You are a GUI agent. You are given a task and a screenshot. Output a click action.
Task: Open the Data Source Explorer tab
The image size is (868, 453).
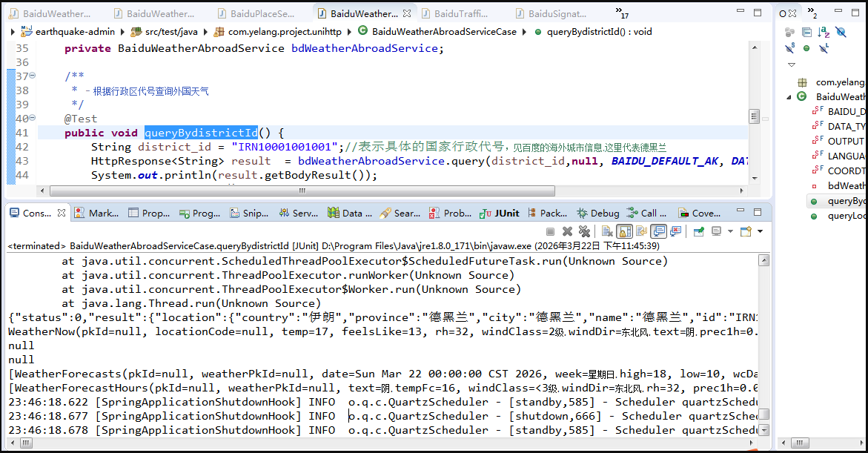click(350, 213)
